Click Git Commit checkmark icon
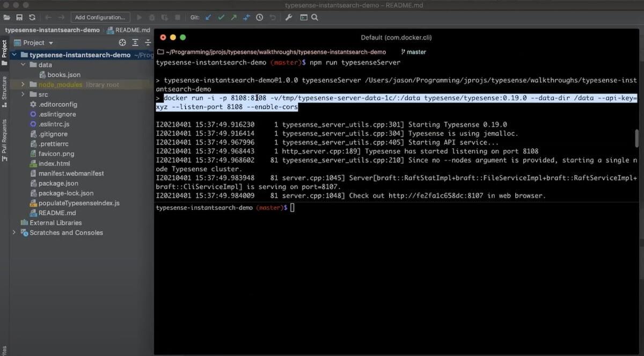 (x=221, y=17)
